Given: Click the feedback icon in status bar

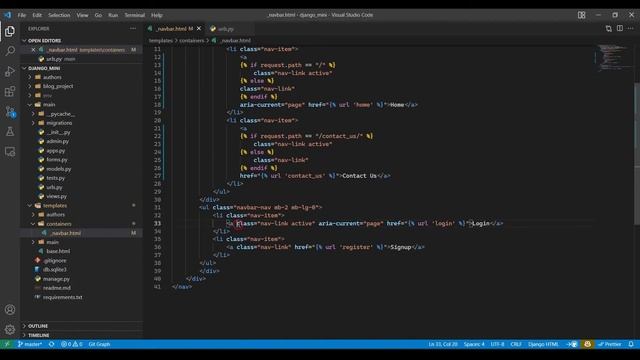Looking at the screenshot, I should pyautogui.click(x=587, y=344).
